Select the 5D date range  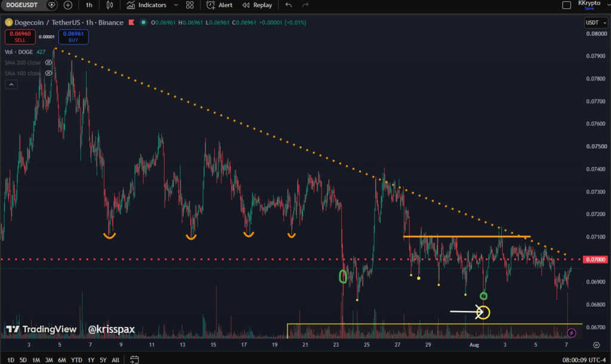tap(23, 360)
